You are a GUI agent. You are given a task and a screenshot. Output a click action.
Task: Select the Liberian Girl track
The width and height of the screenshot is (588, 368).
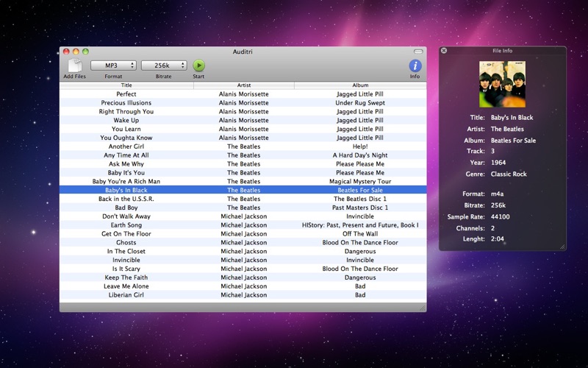click(x=243, y=295)
